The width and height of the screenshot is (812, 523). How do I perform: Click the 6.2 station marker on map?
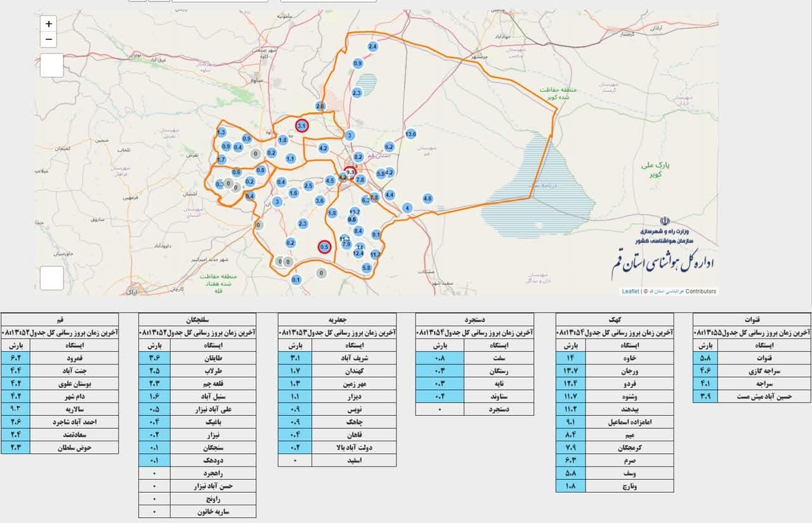click(390, 146)
